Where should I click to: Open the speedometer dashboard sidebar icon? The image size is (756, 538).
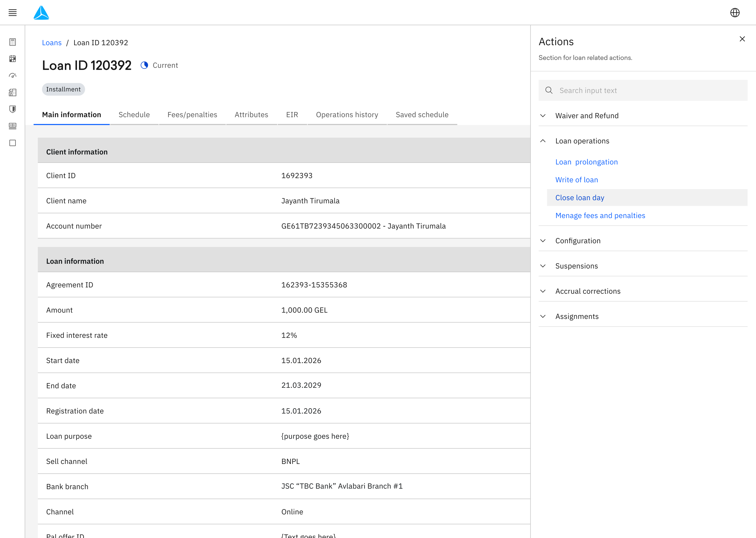[13, 76]
